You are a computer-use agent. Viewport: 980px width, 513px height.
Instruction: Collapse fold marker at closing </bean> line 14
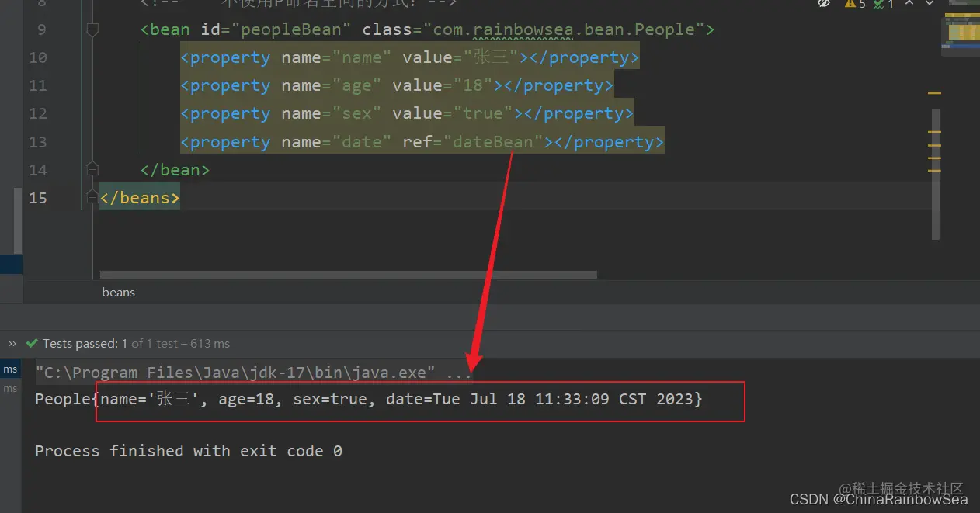pos(92,169)
